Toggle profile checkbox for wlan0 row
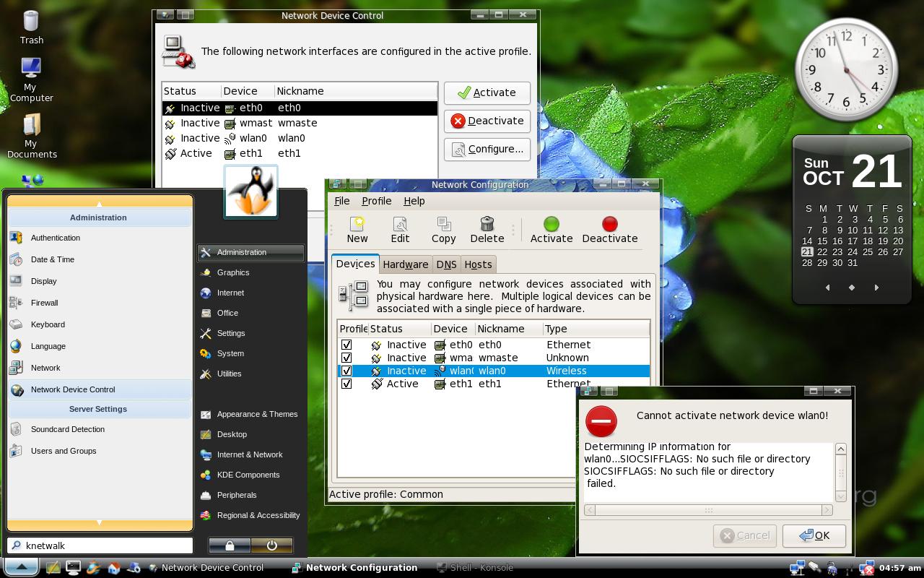924x578 pixels. 346,371
